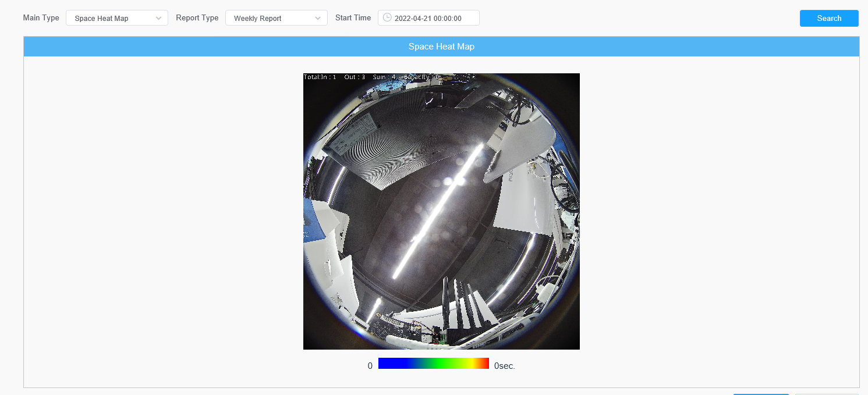
Task: Edit the Start Time date field
Action: point(428,18)
